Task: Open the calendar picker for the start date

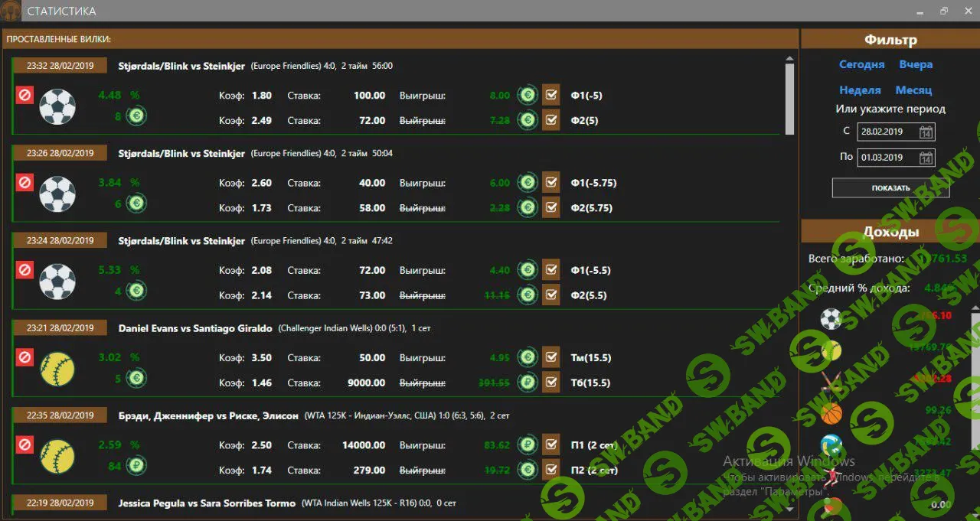Action: (x=926, y=132)
